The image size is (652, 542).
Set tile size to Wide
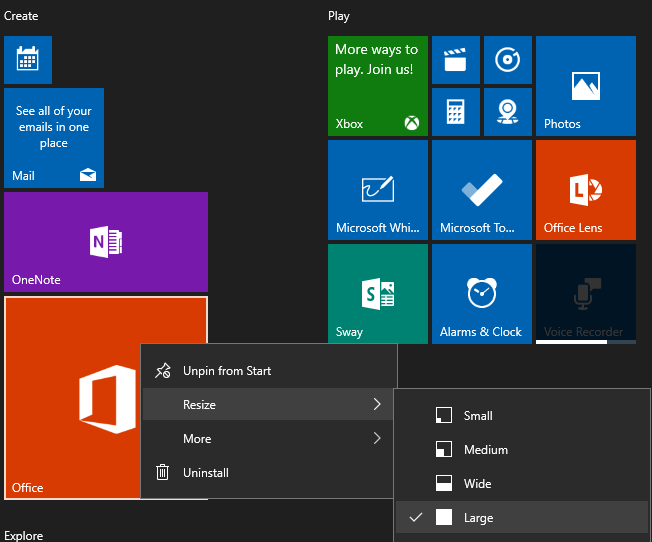point(522,484)
